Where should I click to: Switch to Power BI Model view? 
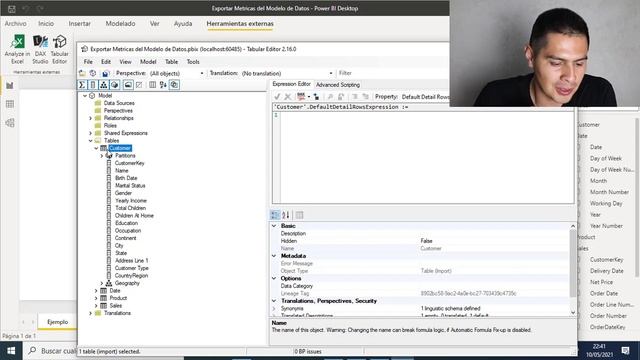(x=10, y=123)
